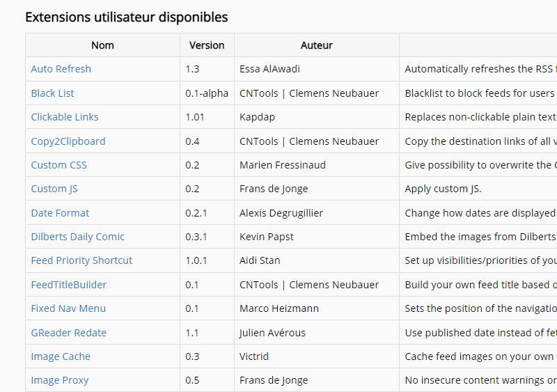Click author cell Marien Fressinaud

point(282,165)
